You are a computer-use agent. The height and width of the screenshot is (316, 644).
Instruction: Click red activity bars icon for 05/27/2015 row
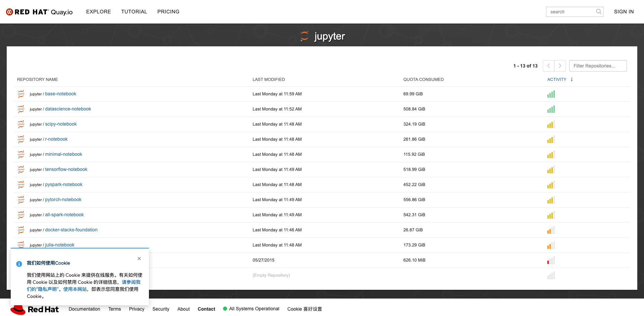click(x=551, y=260)
